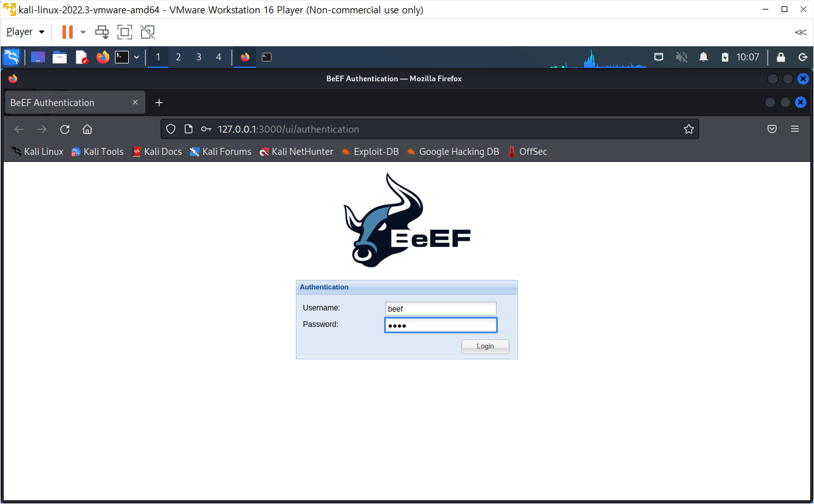Lock the screen with the padlock icon
The width and height of the screenshot is (814, 504).
[781, 57]
